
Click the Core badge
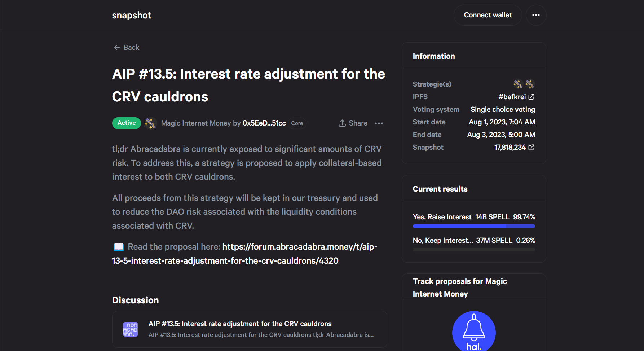click(297, 123)
